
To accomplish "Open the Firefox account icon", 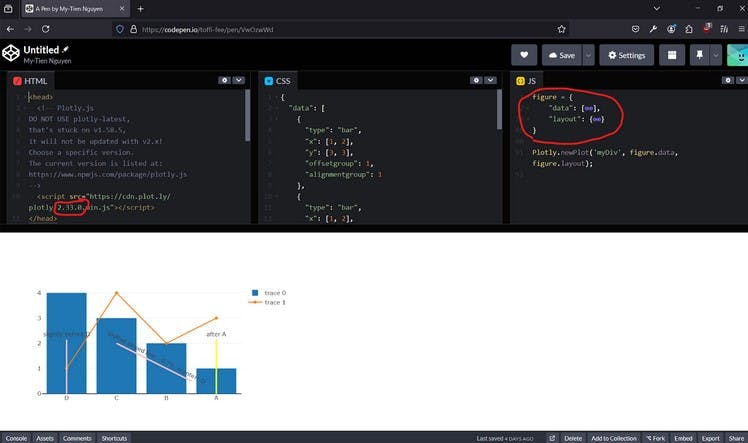I will [671, 29].
